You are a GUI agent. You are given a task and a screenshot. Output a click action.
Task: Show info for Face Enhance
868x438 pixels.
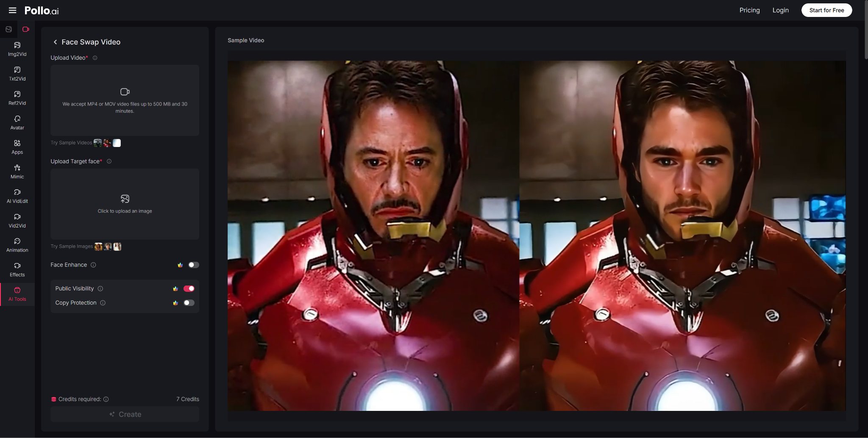pos(93,265)
